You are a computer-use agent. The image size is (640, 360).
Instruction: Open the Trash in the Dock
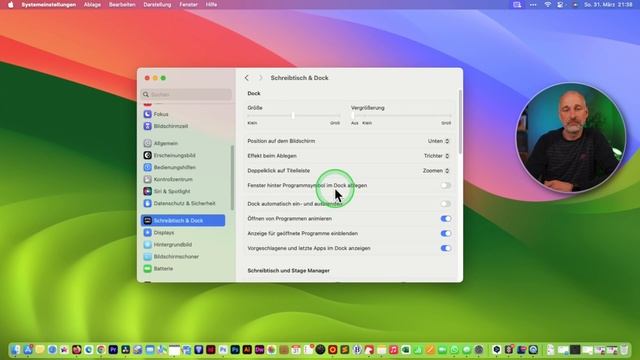[x=624, y=349]
